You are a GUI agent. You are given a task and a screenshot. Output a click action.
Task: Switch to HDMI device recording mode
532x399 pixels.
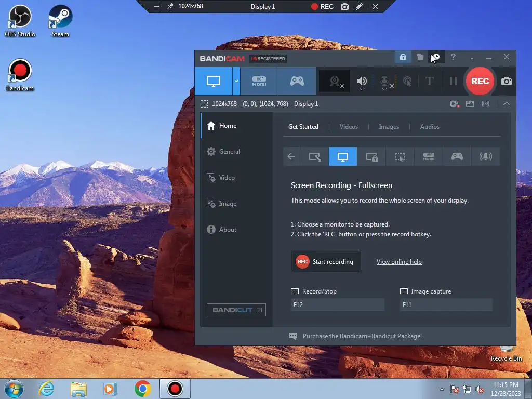[259, 81]
